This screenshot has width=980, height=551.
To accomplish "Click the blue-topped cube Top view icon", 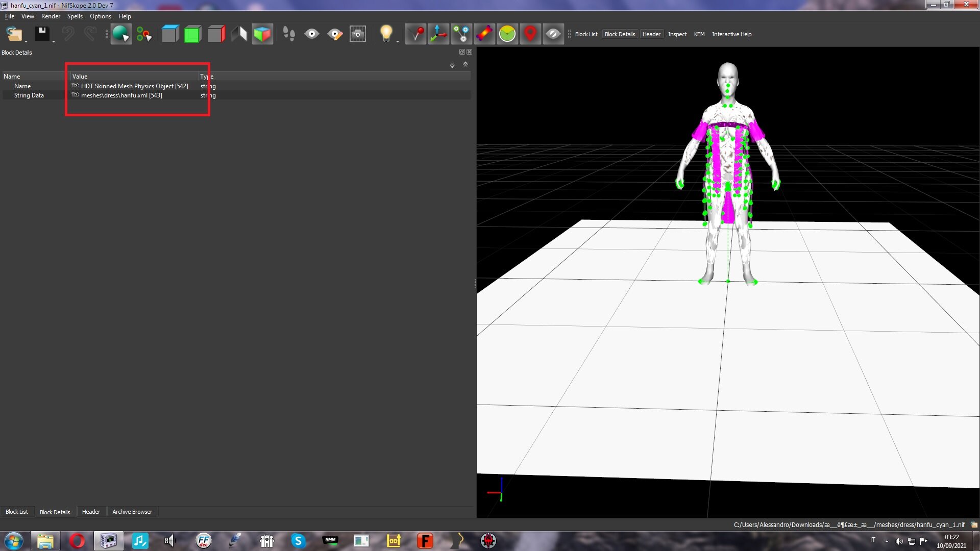I will [x=170, y=34].
